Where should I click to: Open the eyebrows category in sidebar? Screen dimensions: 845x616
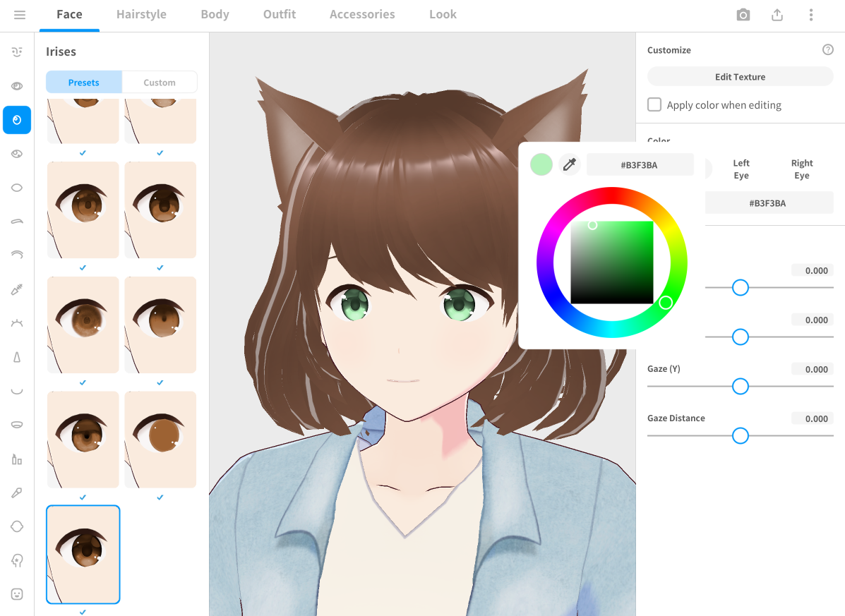[x=17, y=222]
